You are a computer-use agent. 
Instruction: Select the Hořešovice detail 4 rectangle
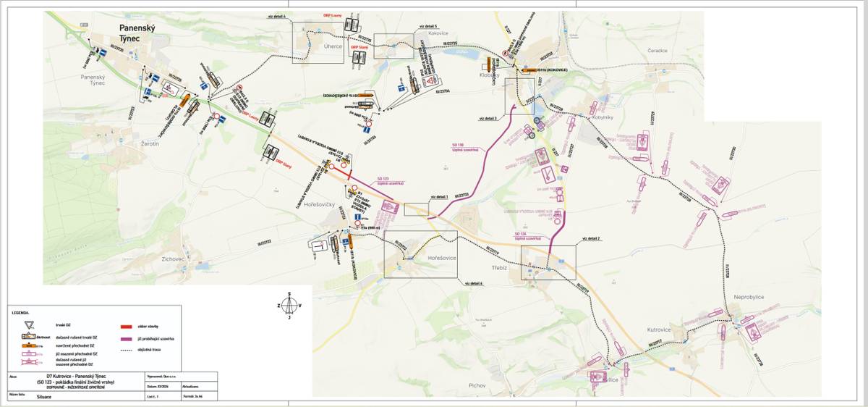coord(420,254)
